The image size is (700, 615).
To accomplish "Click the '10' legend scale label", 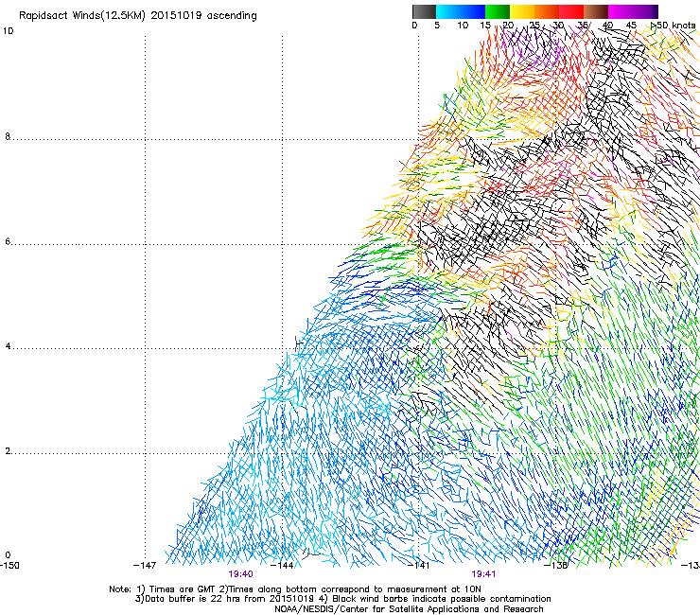I will tap(463, 26).
